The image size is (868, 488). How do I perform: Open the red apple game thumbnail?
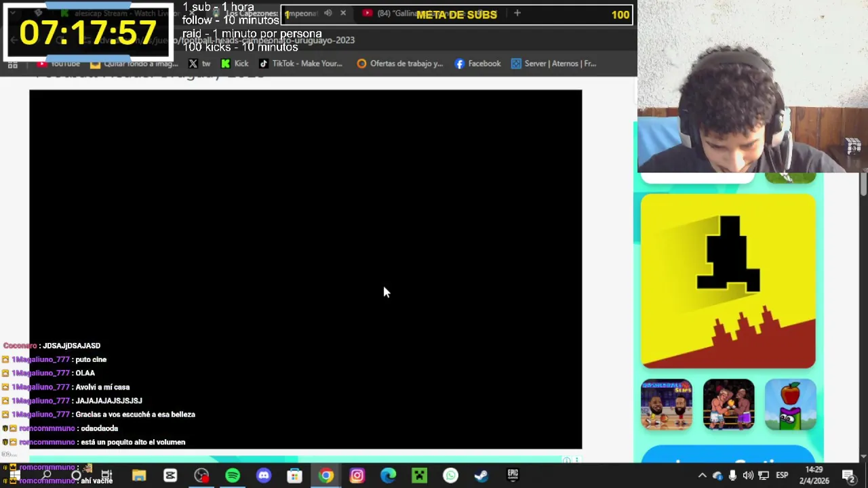(791, 405)
